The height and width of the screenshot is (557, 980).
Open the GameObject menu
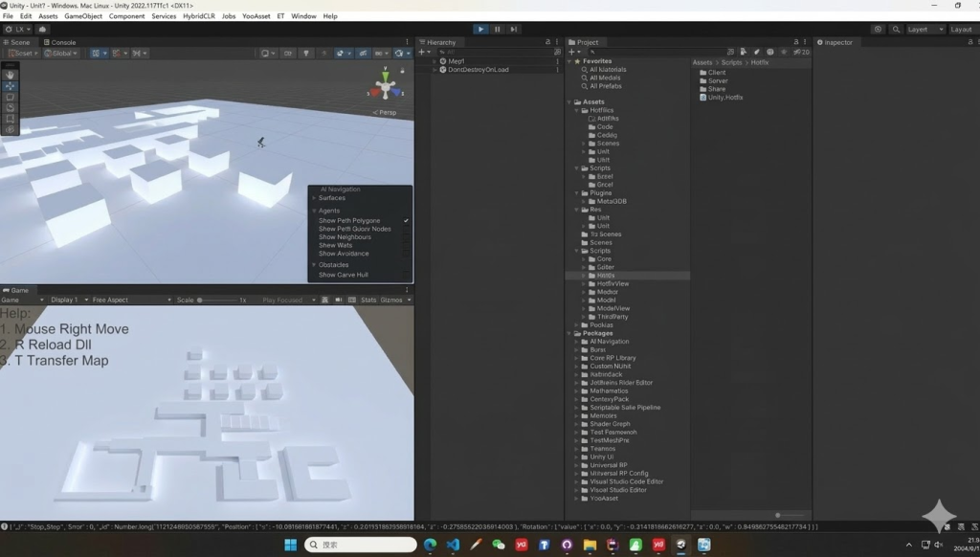[x=83, y=16]
